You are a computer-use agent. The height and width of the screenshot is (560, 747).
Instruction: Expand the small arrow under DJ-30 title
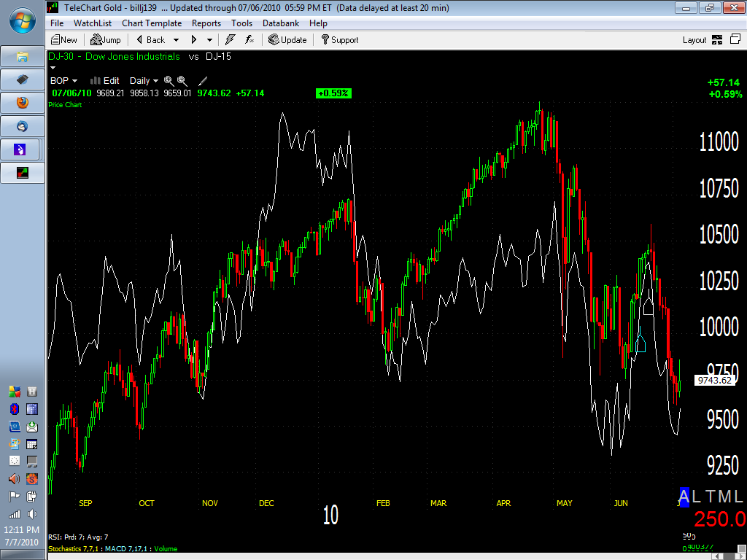click(x=53, y=68)
